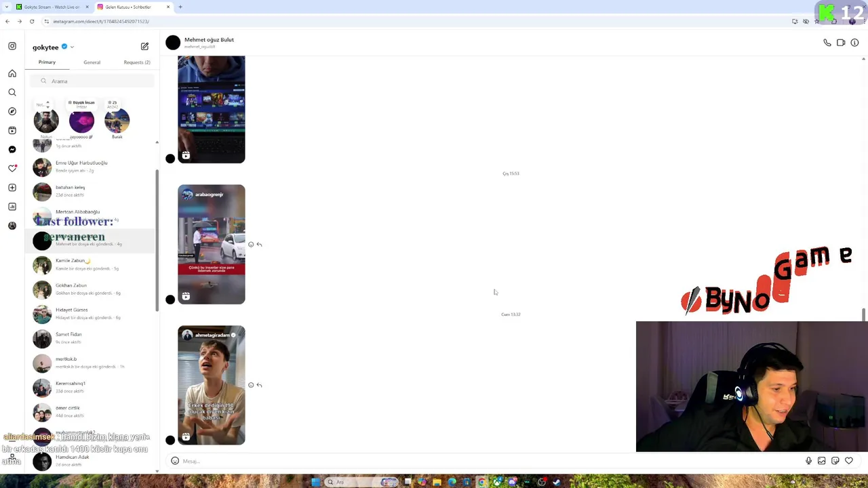
Task: Reply to arabaogrenjr reel with arrow icon
Action: point(259,244)
